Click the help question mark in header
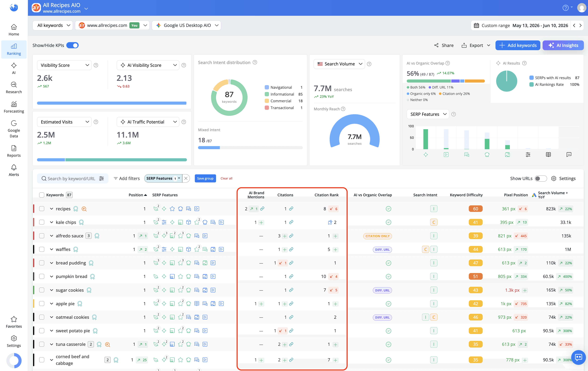588x371 pixels. point(566,8)
